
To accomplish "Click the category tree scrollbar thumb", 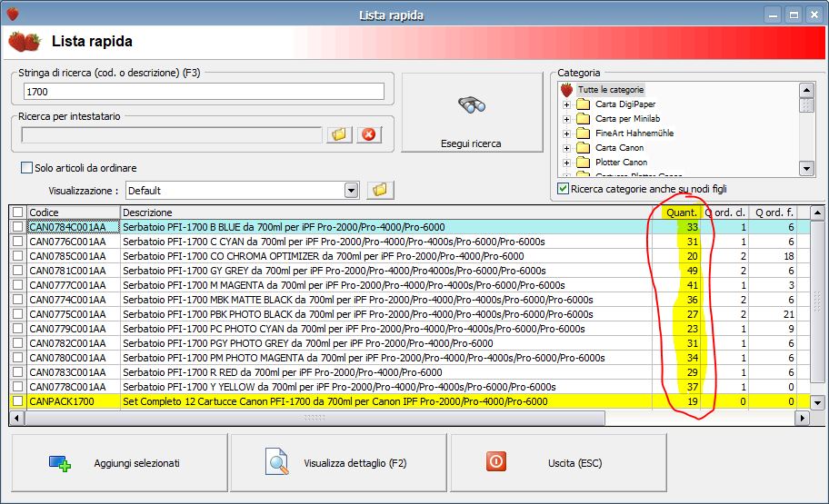I will point(806,104).
